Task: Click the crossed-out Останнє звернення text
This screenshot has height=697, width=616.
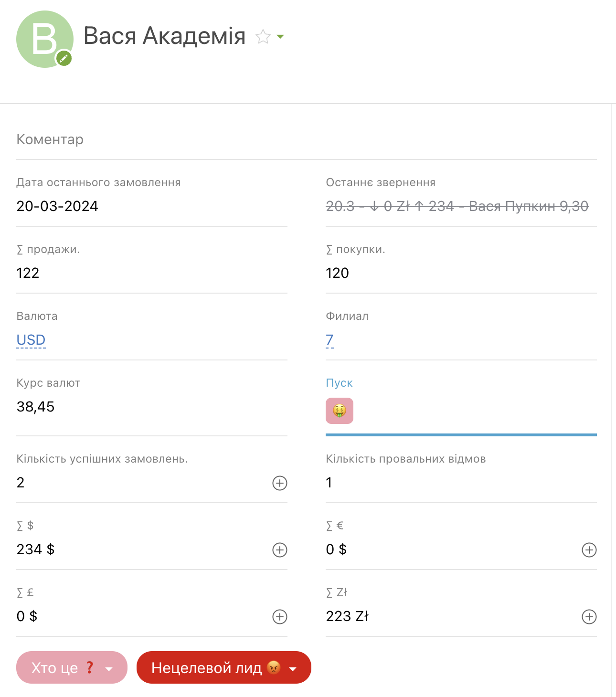Action: pyautogui.click(x=457, y=206)
